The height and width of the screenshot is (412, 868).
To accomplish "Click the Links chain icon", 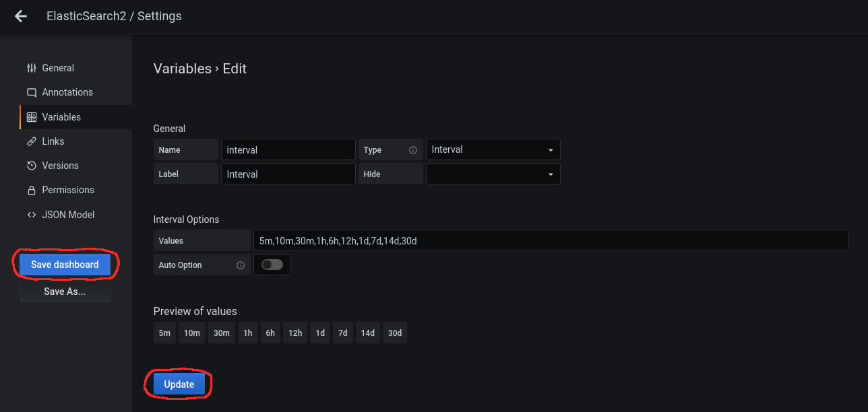I will 31,141.
